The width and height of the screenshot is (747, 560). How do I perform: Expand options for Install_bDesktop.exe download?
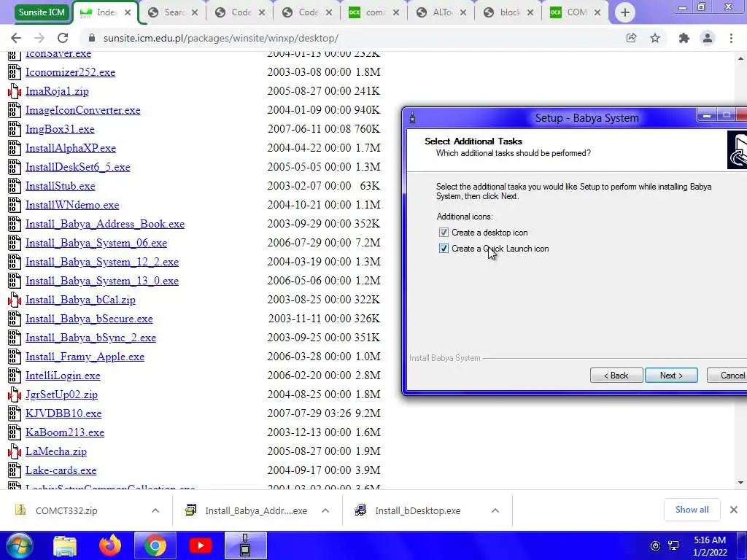(495, 510)
